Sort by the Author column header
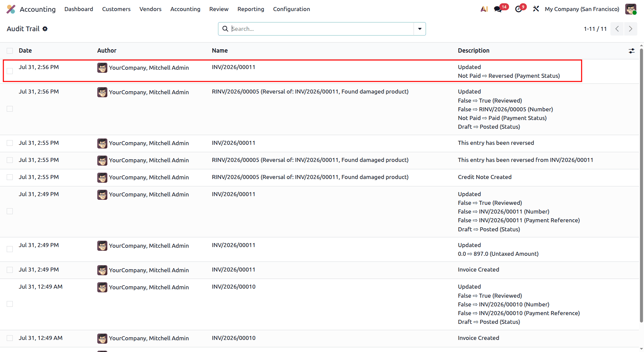Screen dimensions: 644x352 pyautogui.click(x=107, y=51)
